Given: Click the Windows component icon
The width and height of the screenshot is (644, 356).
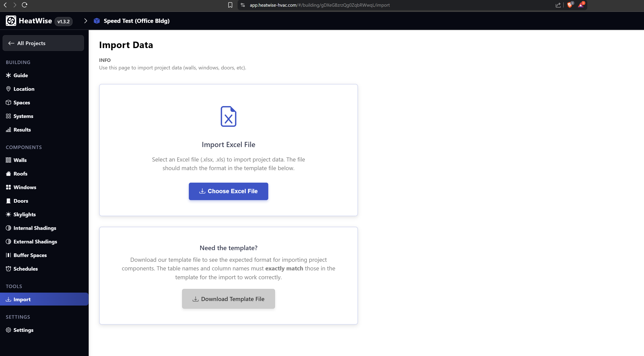Looking at the screenshot, I should pos(8,187).
